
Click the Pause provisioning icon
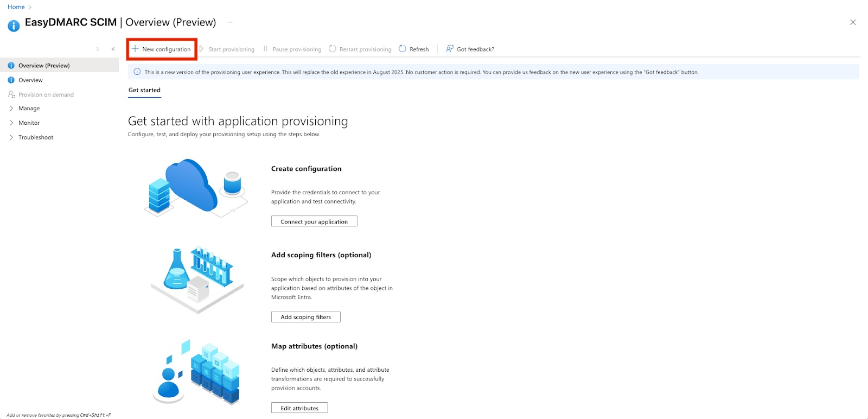[265, 49]
